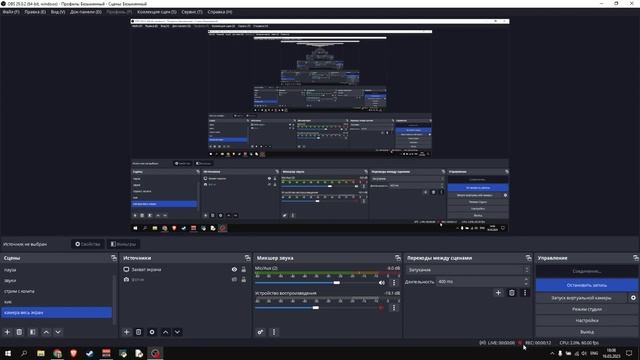The height and width of the screenshot is (360, 640).
Task: Open advanced audio properties gears icon
Action: tap(260, 332)
